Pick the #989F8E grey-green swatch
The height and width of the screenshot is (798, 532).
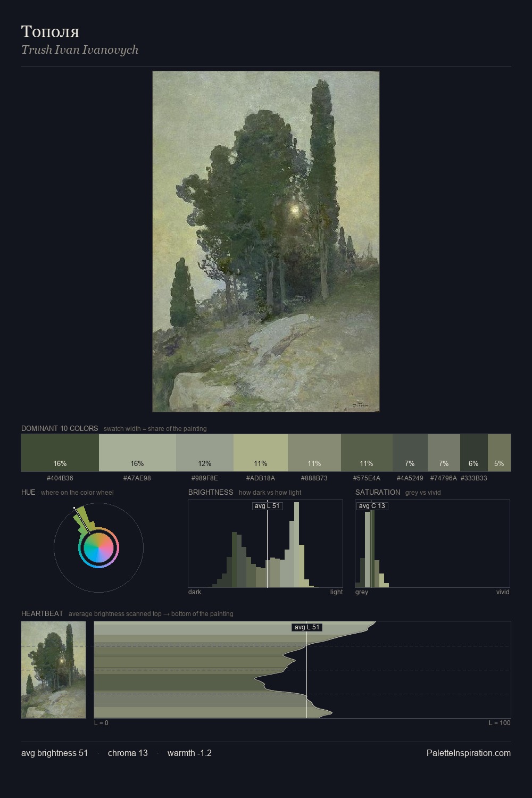[205, 453]
